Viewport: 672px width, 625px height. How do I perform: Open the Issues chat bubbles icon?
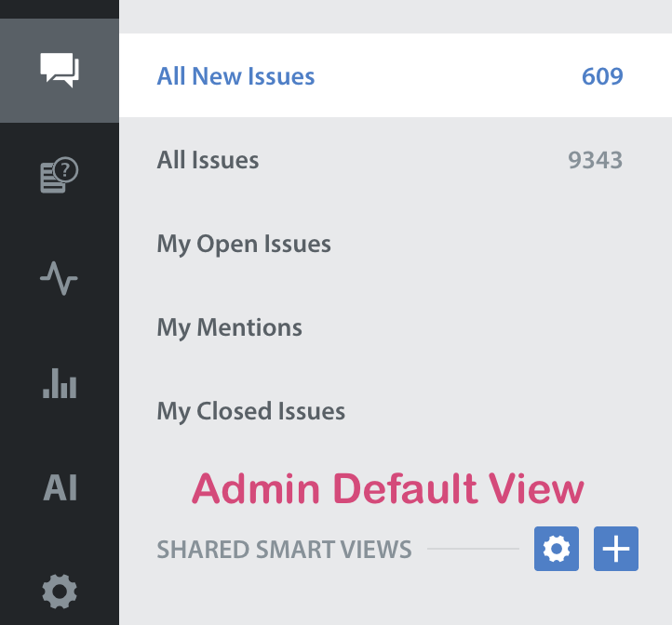60,70
